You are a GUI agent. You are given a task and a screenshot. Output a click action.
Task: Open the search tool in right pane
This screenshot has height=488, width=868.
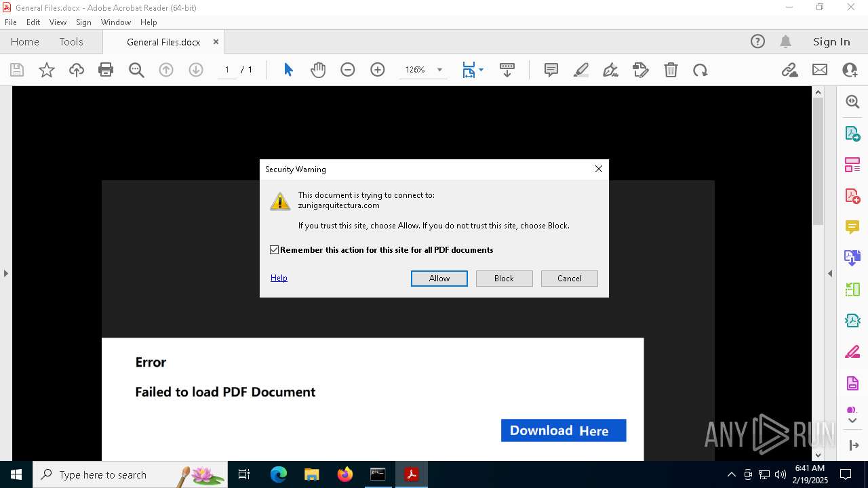coord(852,102)
